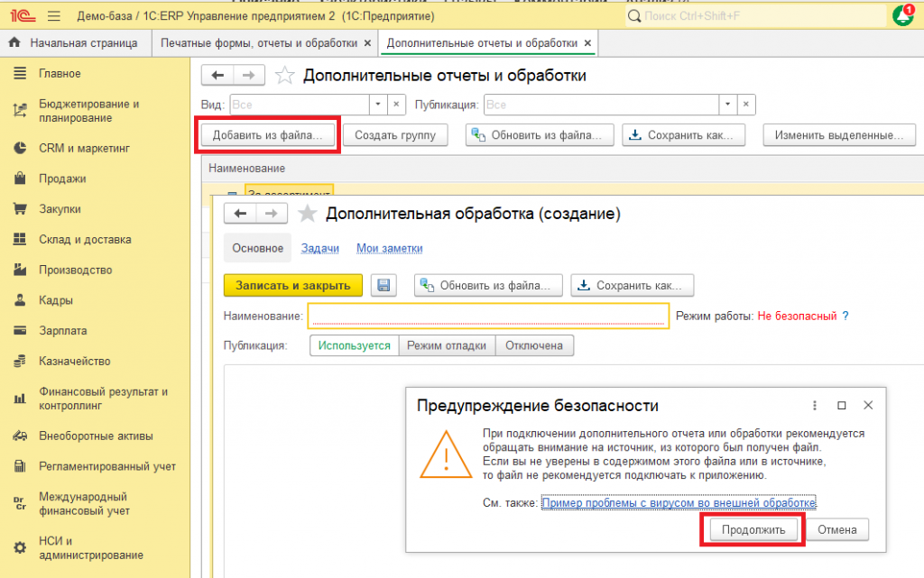
Task: Click into the Наименование input field
Action: pos(488,317)
